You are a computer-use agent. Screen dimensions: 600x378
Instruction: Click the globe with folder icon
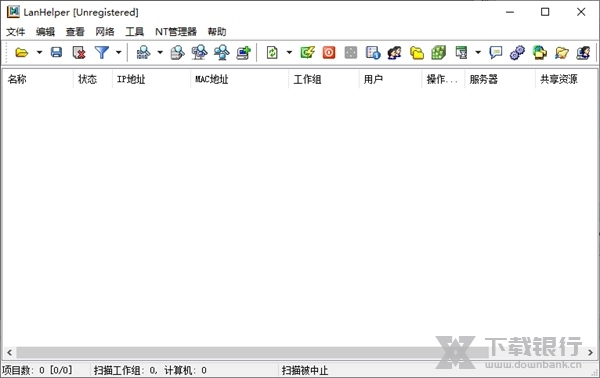pyautogui.click(x=540, y=52)
